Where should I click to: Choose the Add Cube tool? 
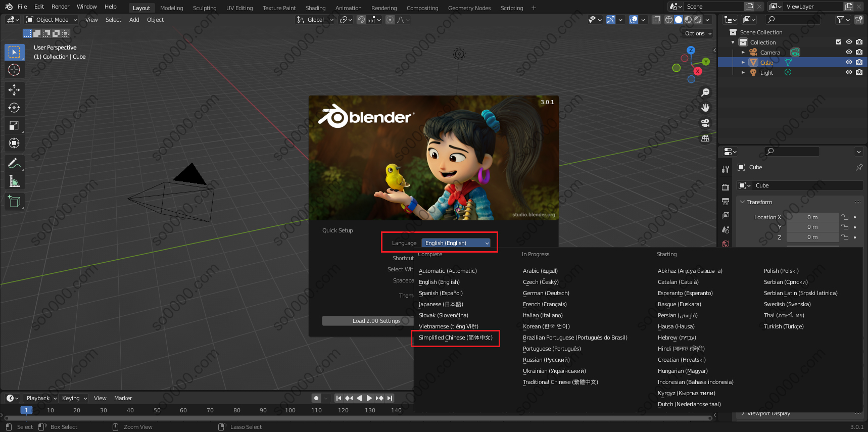point(14,201)
